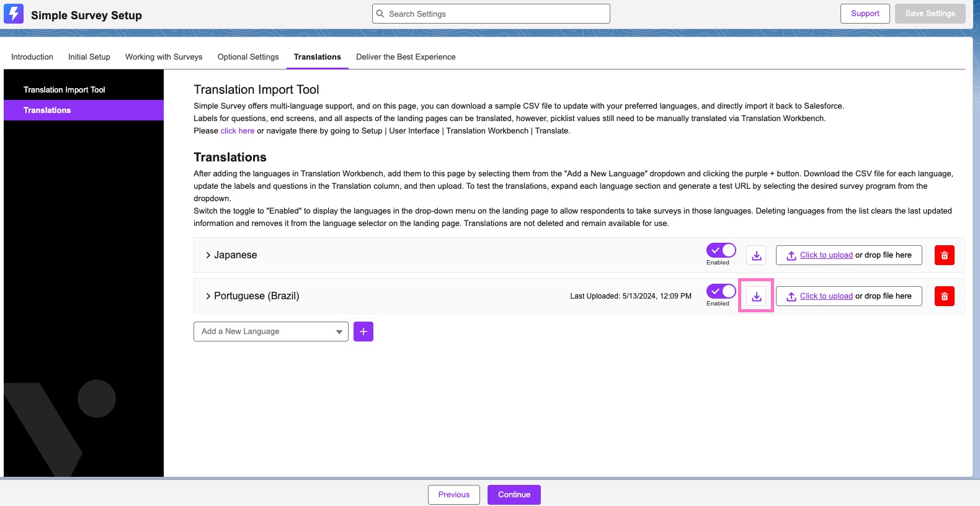This screenshot has width=980, height=506.
Task: Delete the Japanese language
Action: click(945, 255)
